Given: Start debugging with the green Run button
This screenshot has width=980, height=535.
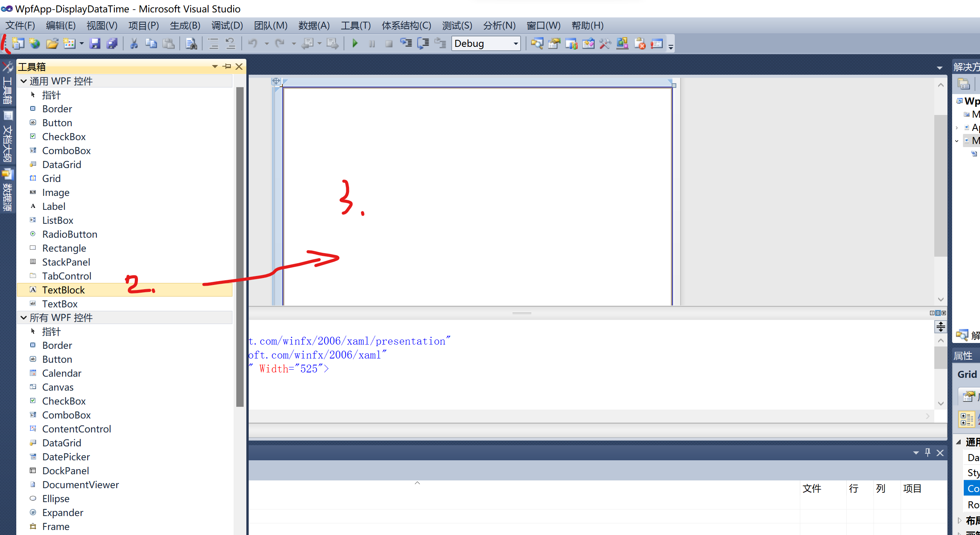Looking at the screenshot, I should tap(354, 43).
